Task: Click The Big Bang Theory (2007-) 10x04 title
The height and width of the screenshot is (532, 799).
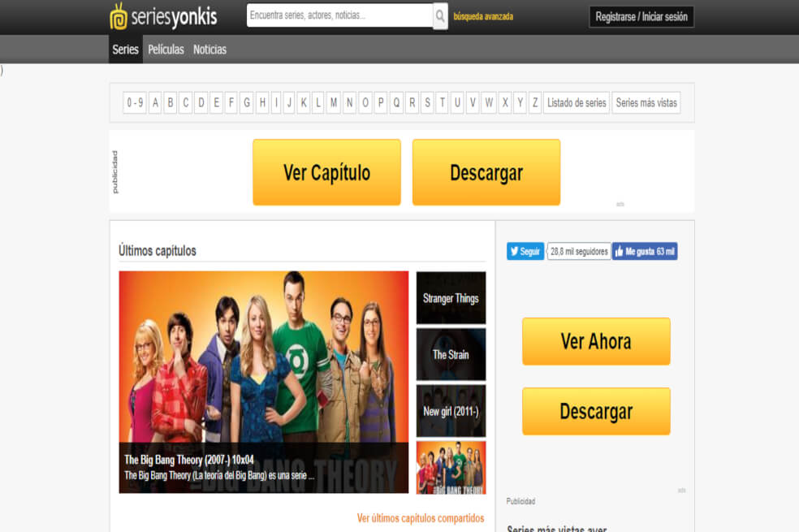Action: coord(189,460)
